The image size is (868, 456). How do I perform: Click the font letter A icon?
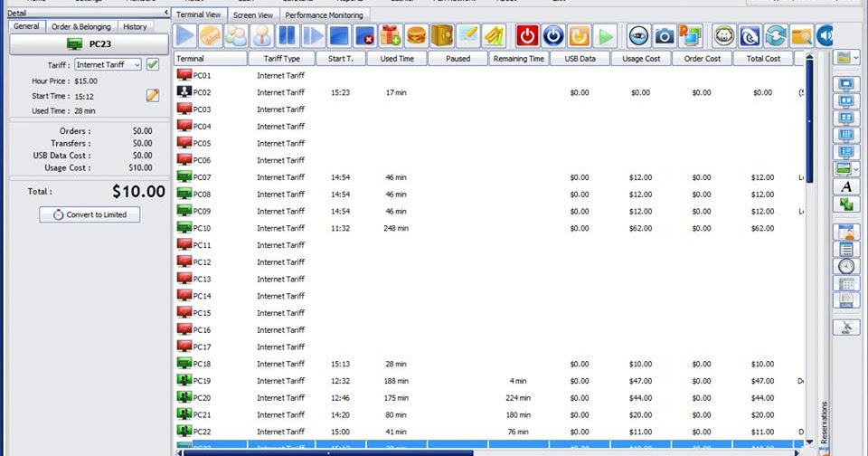(846, 186)
